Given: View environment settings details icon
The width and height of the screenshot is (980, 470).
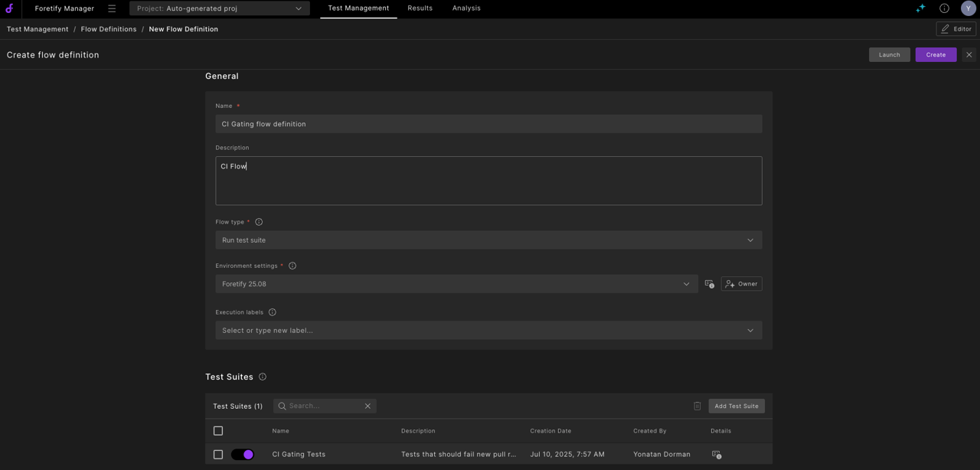Looking at the screenshot, I should [x=709, y=284].
